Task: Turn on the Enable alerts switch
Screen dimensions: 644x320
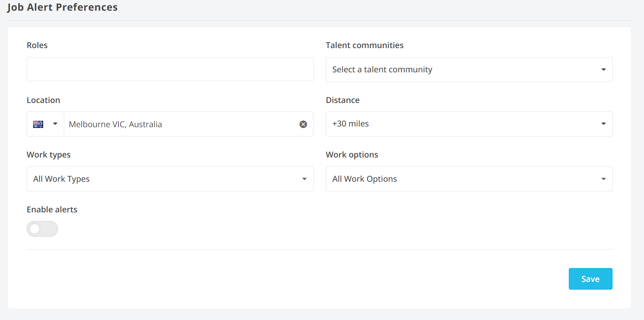Action: [x=42, y=229]
